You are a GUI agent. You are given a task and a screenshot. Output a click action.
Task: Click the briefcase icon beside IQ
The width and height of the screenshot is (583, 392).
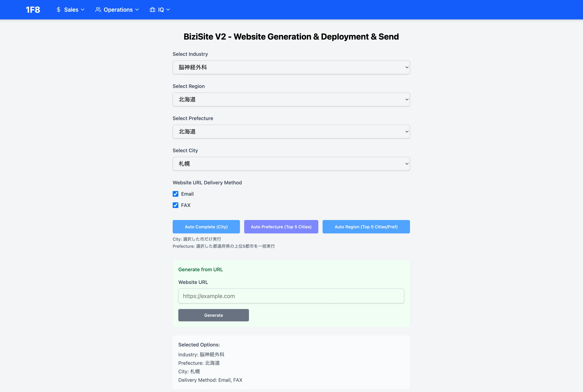coord(152,10)
